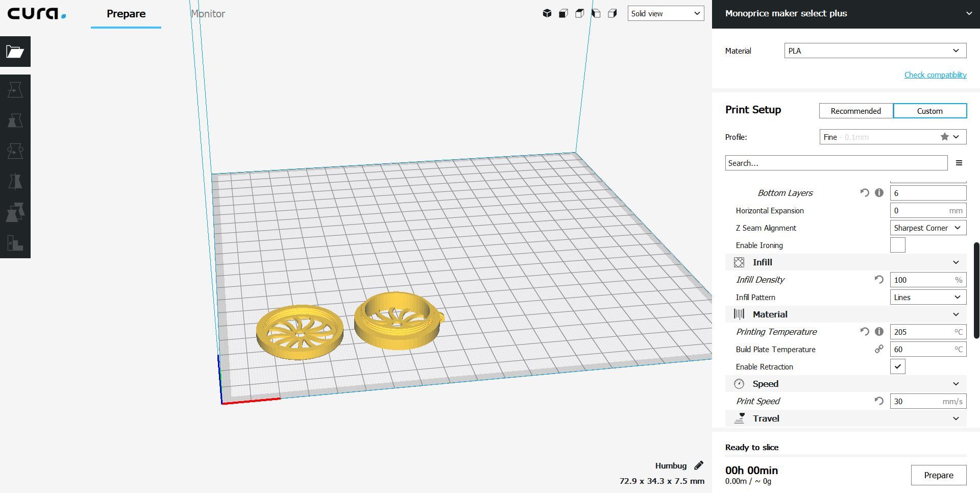Click Printing Temperature value field
The width and height of the screenshot is (980, 493).
(x=928, y=332)
